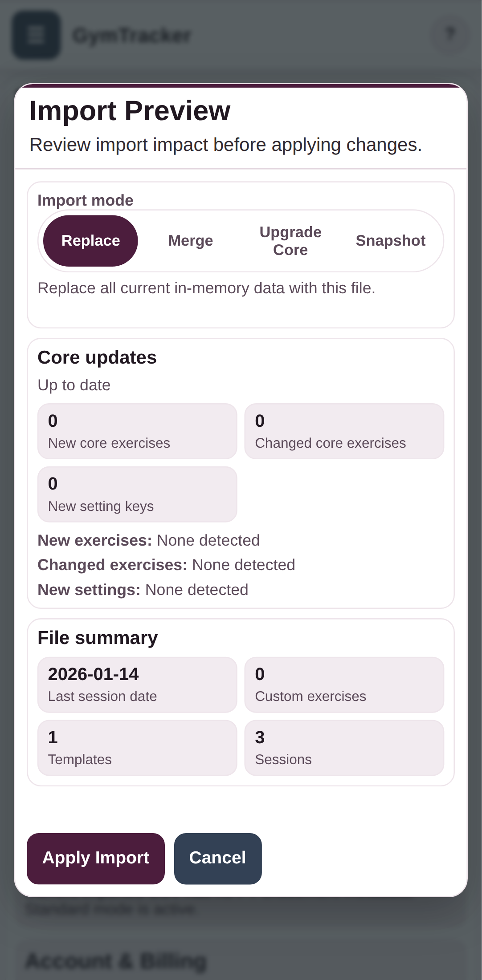Apply the import changes
This screenshot has width=482, height=980.
pyautogui.click(x=96, y=858)
